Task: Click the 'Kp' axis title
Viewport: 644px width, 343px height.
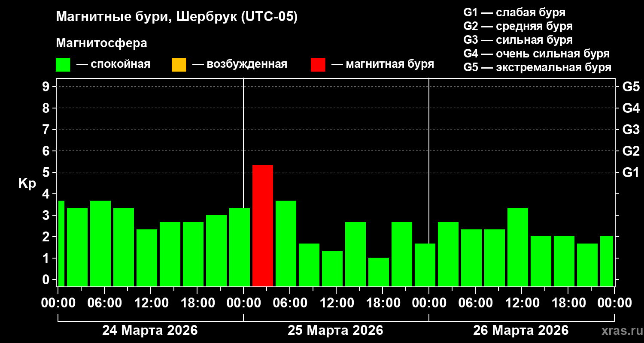Action: coord(27,184)
